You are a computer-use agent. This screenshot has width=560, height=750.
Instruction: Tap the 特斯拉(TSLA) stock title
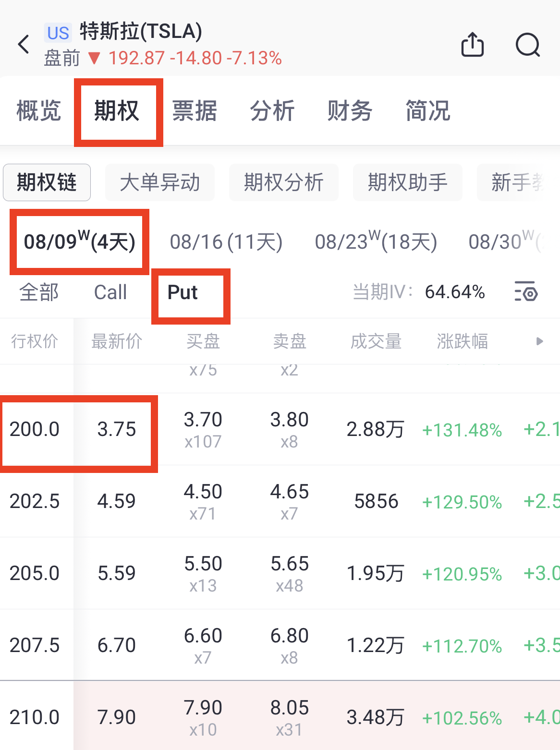coord(141,31)
